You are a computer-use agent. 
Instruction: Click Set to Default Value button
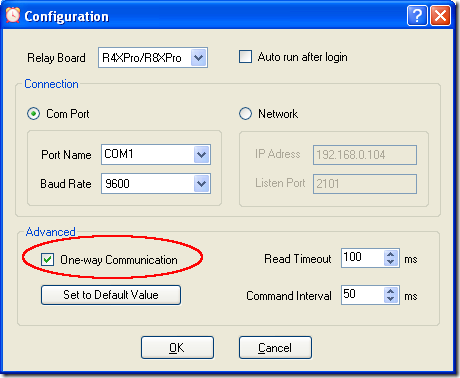pos(111,295)
